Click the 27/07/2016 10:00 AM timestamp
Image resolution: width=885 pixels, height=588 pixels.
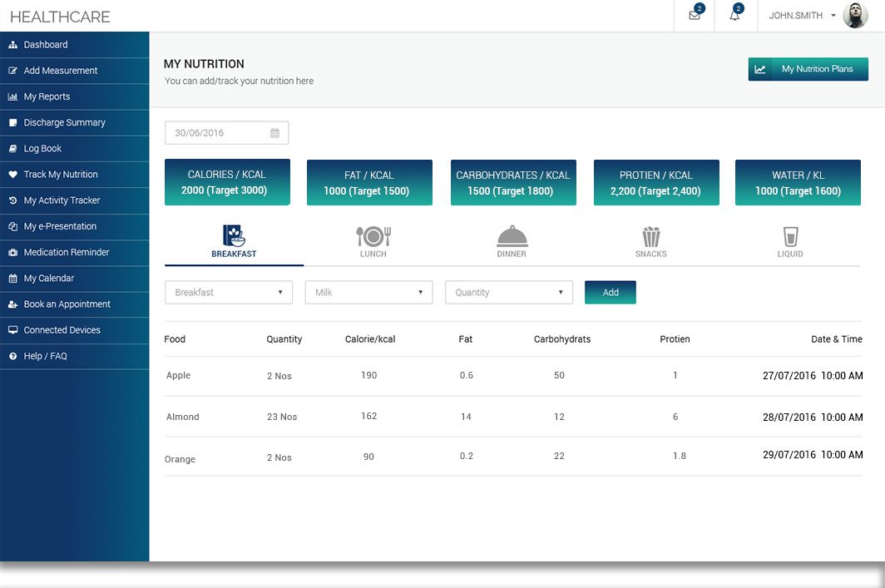pyautogui.click(x=813, y=376)
